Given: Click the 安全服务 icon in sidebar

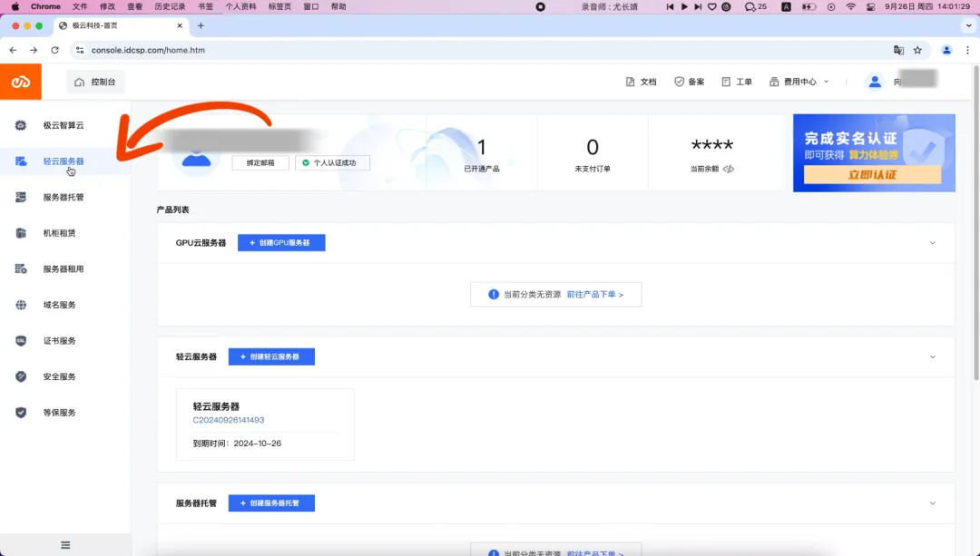Looking at the screenshot, I should pos(21,376).
